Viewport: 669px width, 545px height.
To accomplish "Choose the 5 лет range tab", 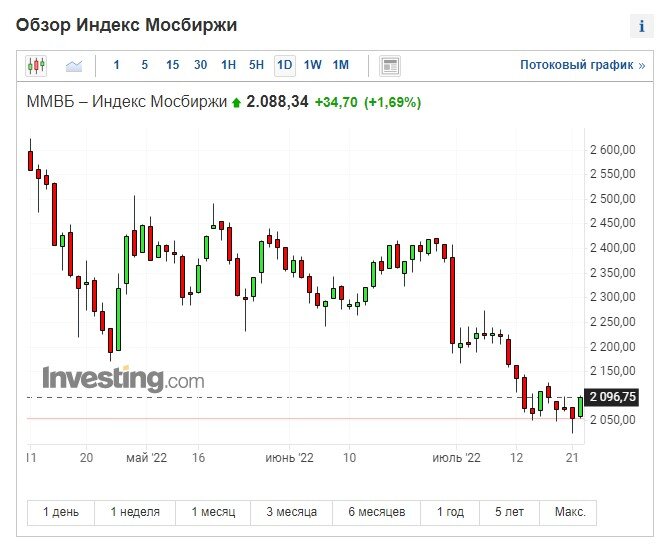I will [x=510, y=512].
